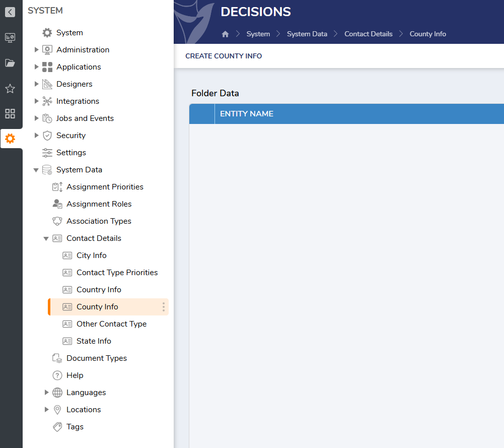
Task: Open Tags in the system tree
Action: click(75, 427)
